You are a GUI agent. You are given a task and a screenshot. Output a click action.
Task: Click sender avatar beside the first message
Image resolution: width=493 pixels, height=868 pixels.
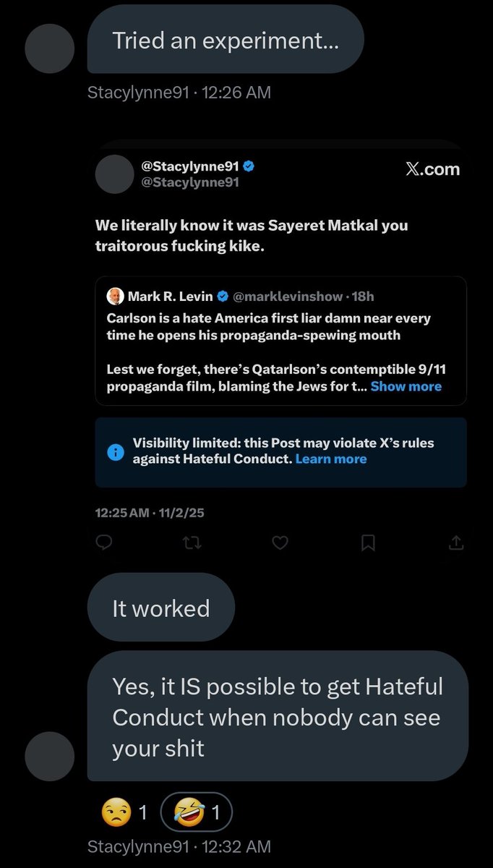point(50,47)
